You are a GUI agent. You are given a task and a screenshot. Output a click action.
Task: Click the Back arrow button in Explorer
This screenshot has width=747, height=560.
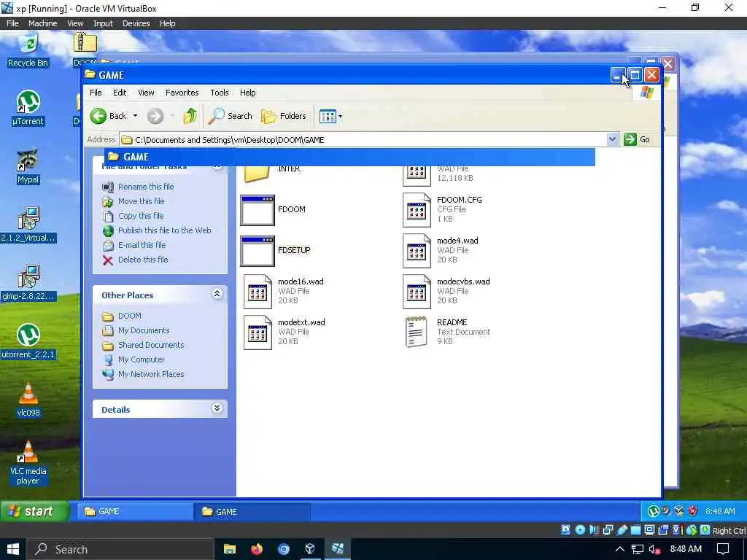[x=109, y=116]
